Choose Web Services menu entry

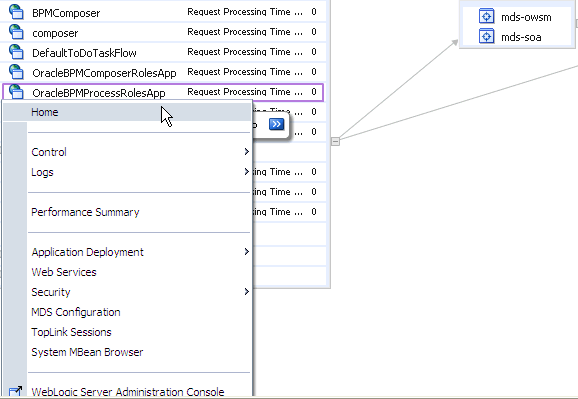point(64,272)
